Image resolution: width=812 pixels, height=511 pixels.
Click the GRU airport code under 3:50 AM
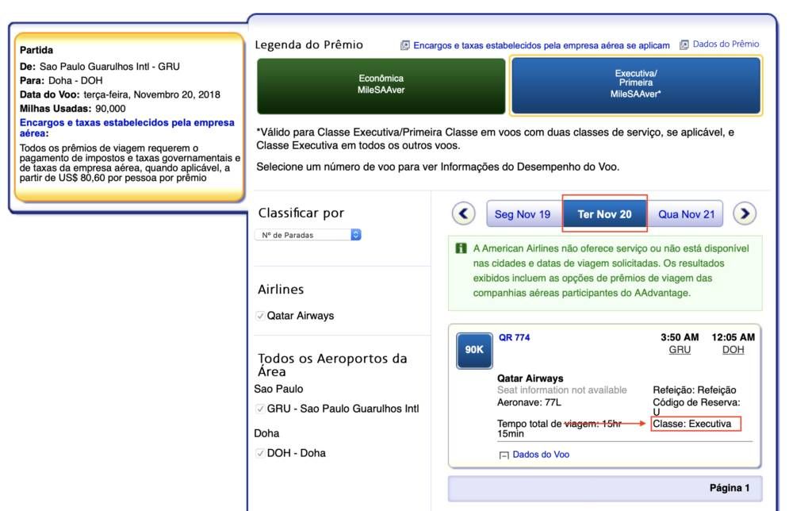[x=680, y=350]
